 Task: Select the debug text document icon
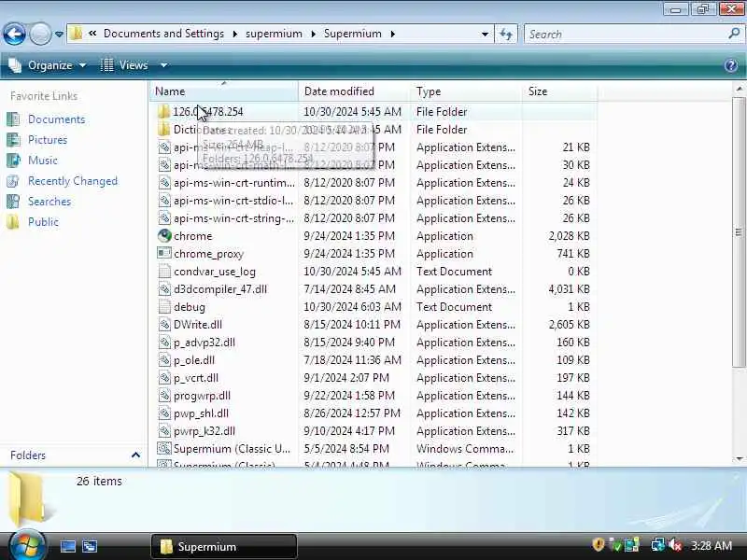164,307
